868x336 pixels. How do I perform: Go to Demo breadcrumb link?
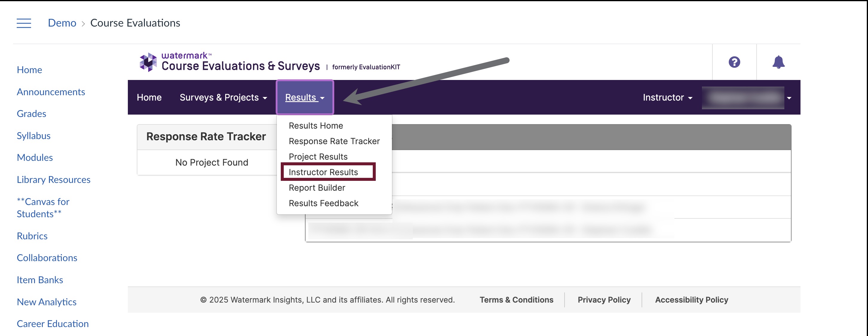point(62,23)
